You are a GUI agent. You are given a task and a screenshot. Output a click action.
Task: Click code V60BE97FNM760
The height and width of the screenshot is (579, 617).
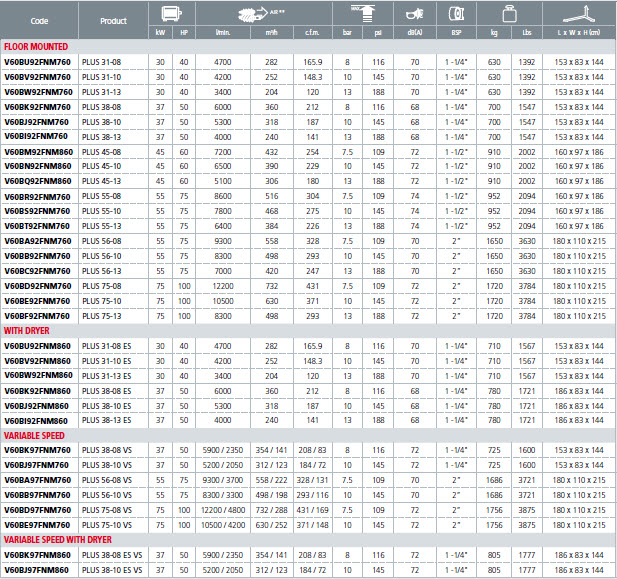pyautogui.click(x=37, y=525)
